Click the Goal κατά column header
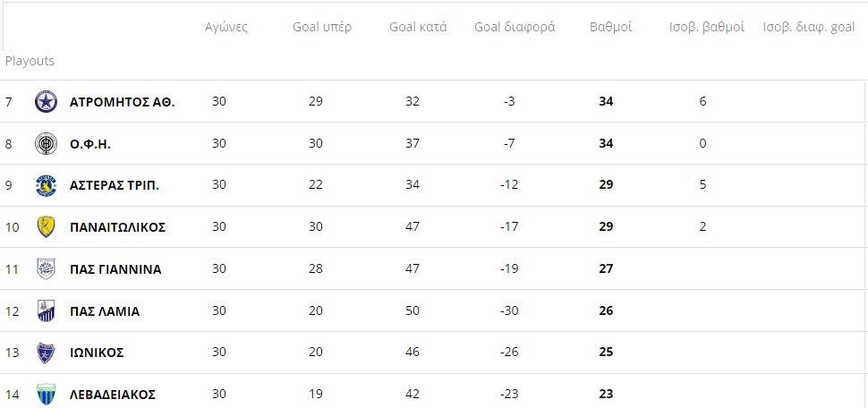 (418, 27)
